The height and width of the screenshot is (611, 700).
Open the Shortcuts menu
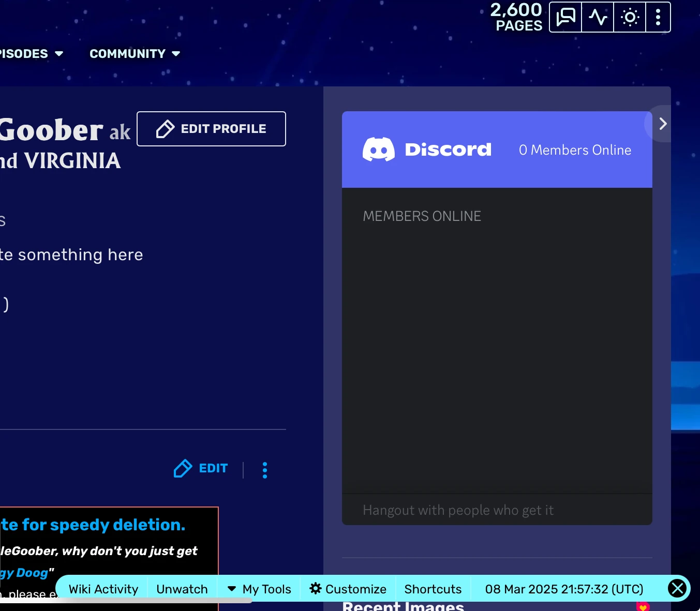pos(433,589)
